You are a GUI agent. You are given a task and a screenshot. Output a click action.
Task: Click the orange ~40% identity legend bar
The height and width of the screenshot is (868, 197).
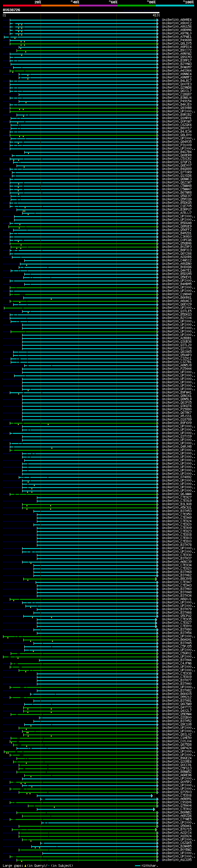click(x=60, y=6)
